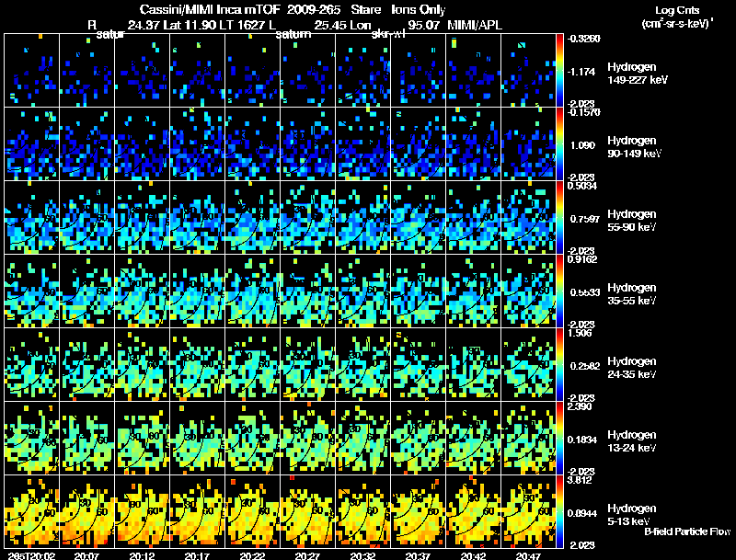Open the 90-149 keV panel at 20:22
The image size is (736, 560).
pyautogui.click(x=252, y=144)
